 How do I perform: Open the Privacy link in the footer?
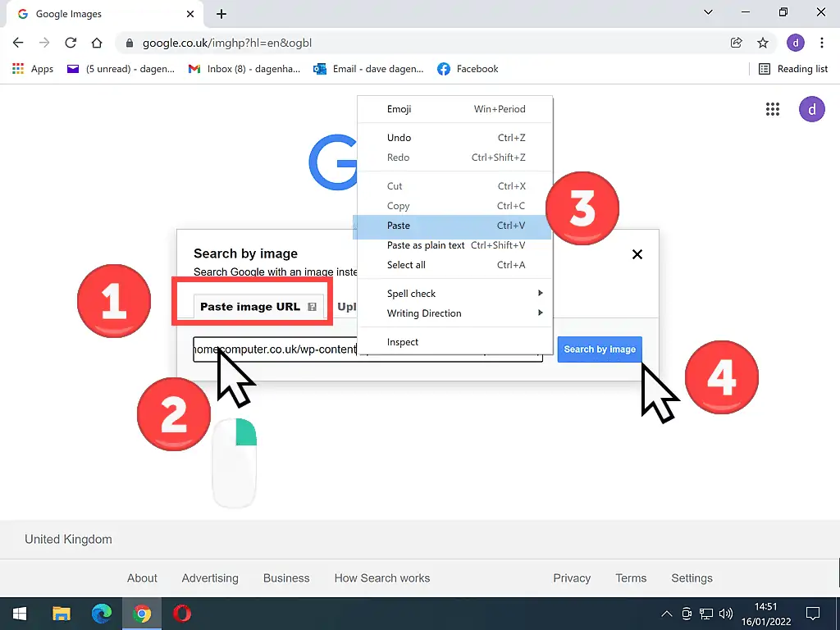click(572, 578)
